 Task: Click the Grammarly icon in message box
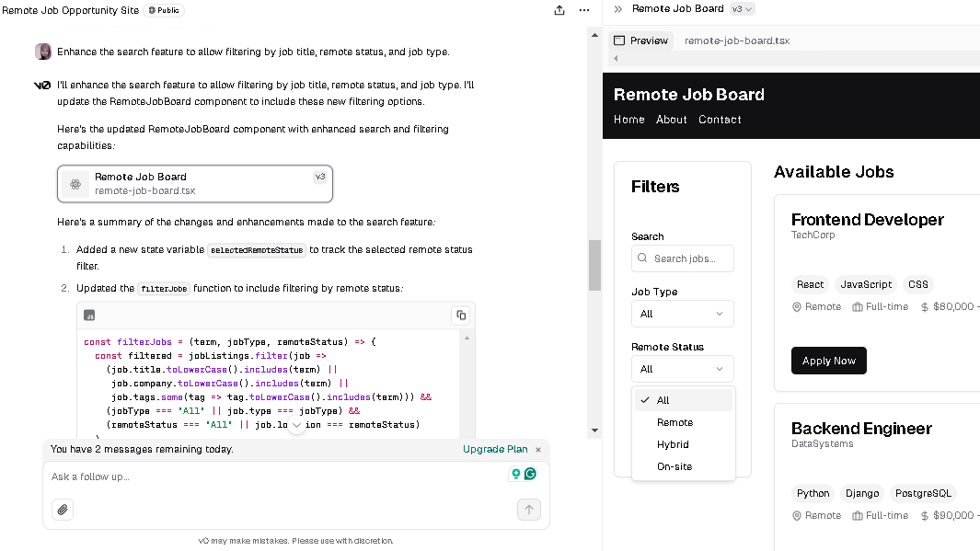pyautogui.click(x=530, y=474)
